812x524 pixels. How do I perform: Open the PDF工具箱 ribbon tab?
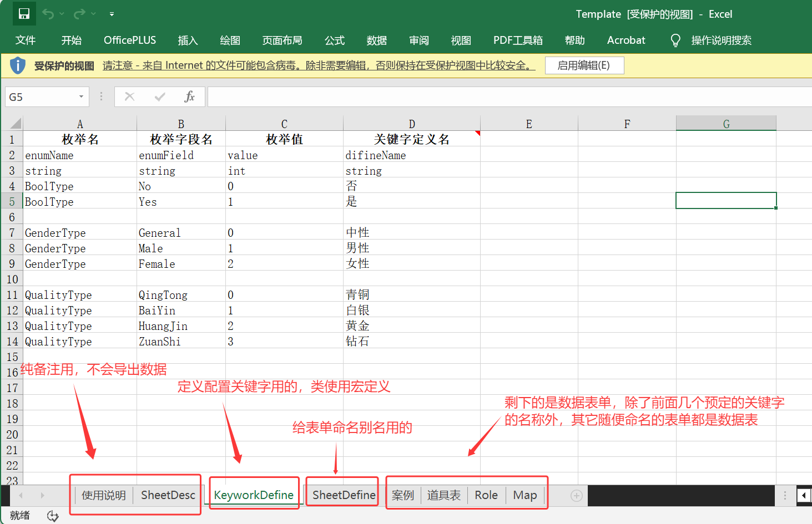(x=518, y=40)
